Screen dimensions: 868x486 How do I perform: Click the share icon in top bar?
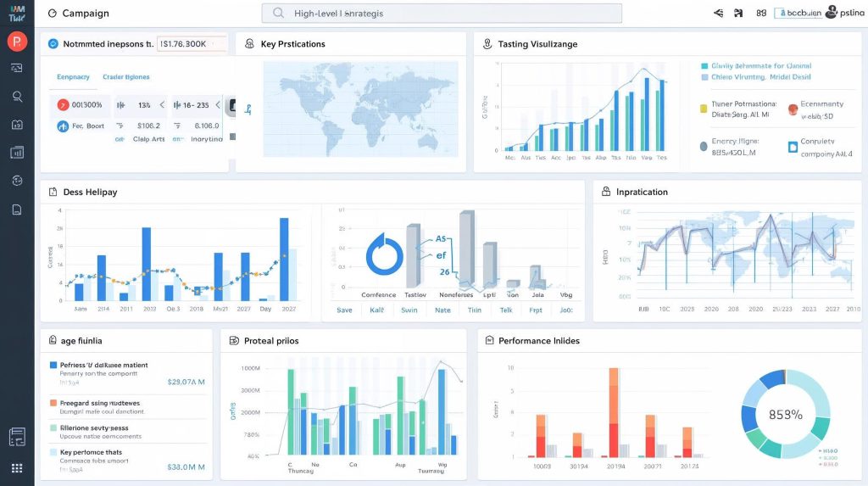tap(718, 14)
